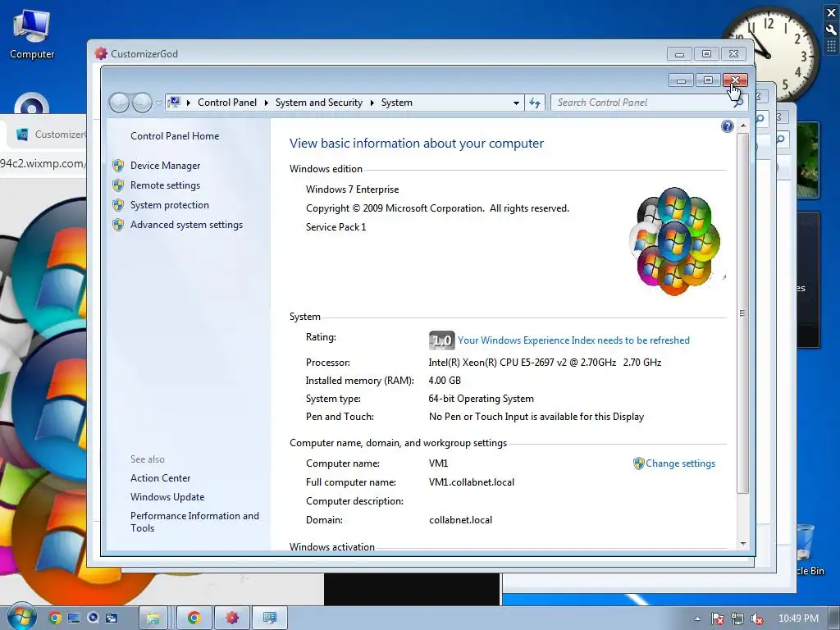Select Control Panel in the breadcrumb

click(x=227, y=103)
